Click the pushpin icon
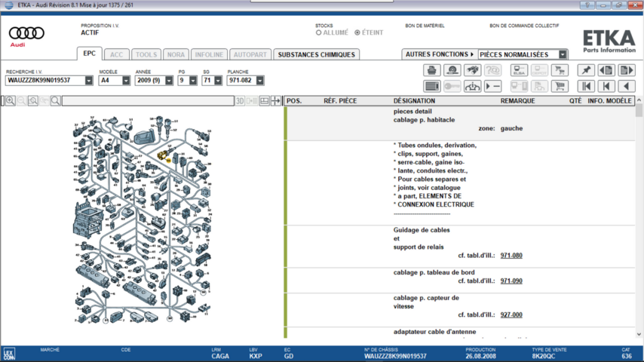This screenshot has height=362, width=644. [x=586, y=70]
